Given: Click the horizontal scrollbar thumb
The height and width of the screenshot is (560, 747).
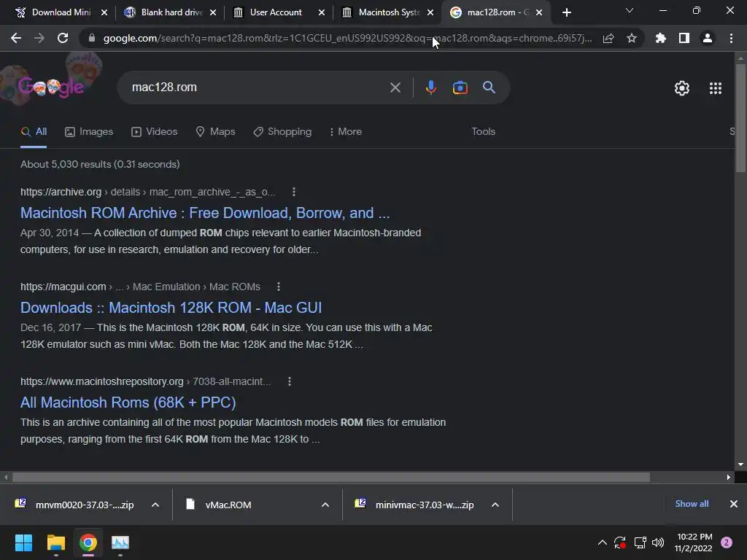Looking at the screenshot, I should click(331, 477).
